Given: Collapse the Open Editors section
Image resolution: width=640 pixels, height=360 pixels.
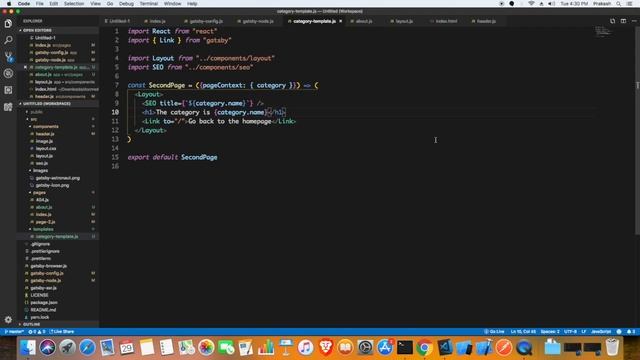Looking at the screenshot, I should (58, 30).
